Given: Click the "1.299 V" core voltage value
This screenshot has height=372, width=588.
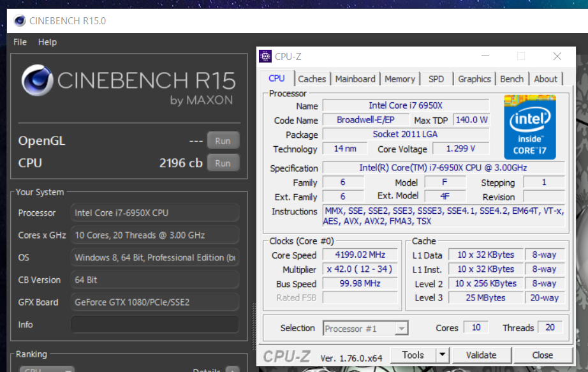Looking at the screenshot, I should pos(461,149).
